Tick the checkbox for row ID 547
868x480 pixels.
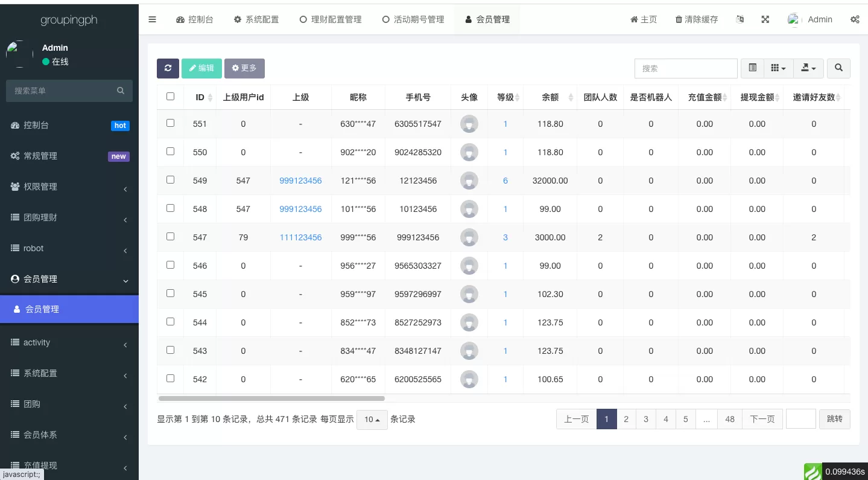tap(170, 237)
